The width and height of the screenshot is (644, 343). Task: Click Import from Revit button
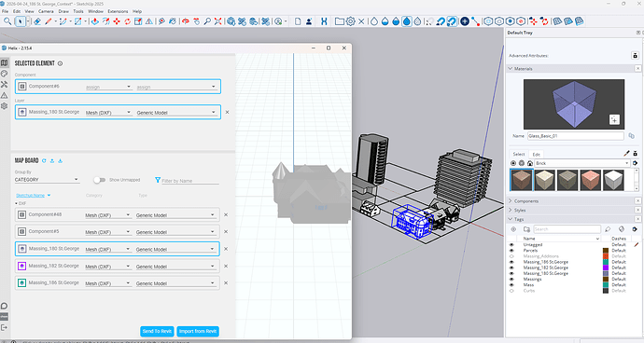[198, 331]
